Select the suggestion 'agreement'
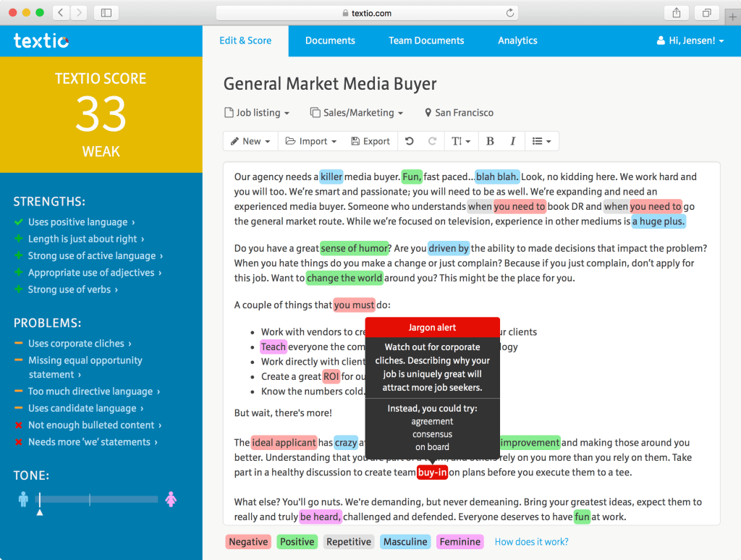The width and height of the screenshot is (741, 560). (432, 421)
